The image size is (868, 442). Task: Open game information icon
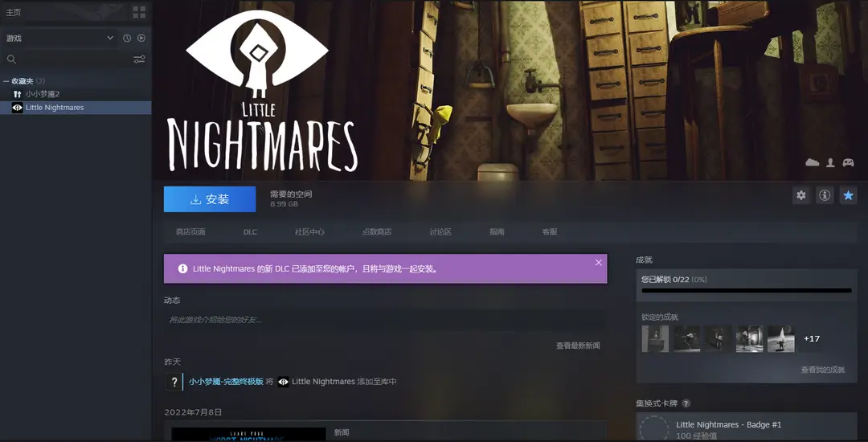pos(825,195)
